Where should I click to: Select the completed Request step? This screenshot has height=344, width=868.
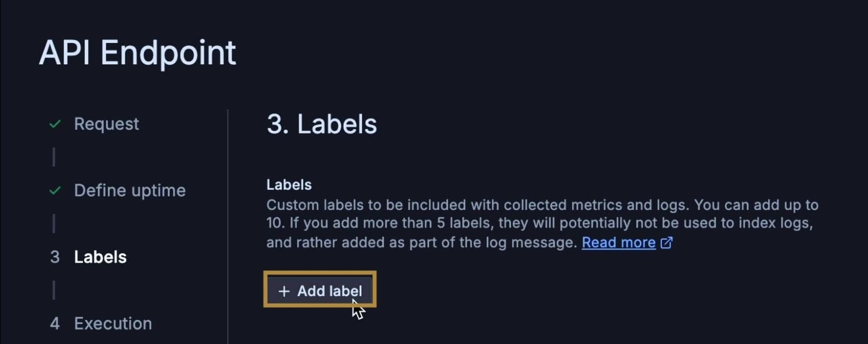(x=106, y=124)
